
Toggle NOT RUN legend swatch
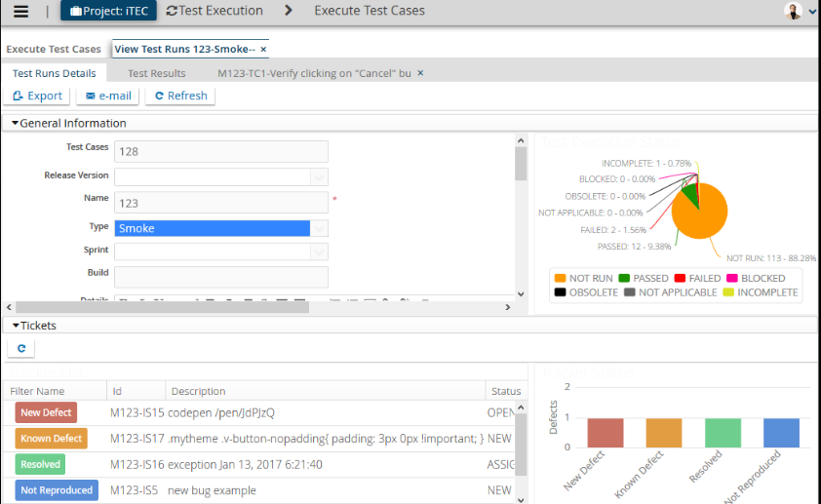560,278
